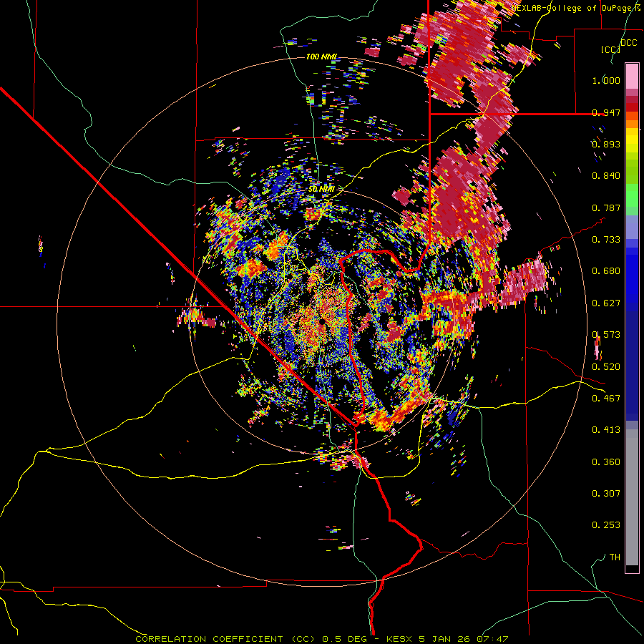Click the DCC label above the color scale

[x=628, y=43]
